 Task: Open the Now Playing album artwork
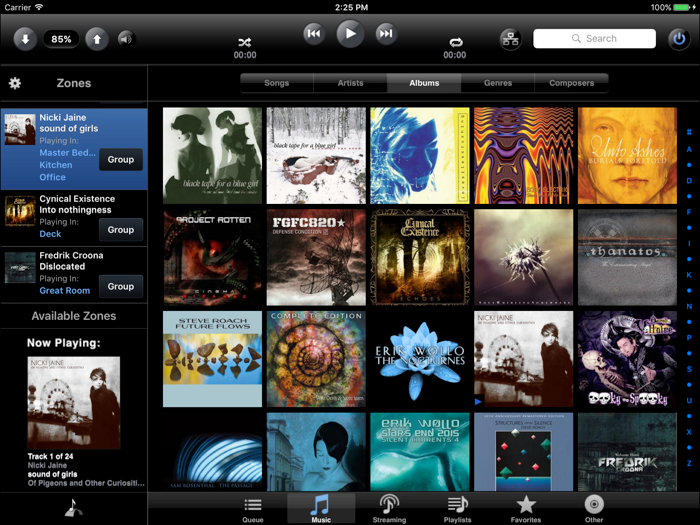[x=74, y=403]
